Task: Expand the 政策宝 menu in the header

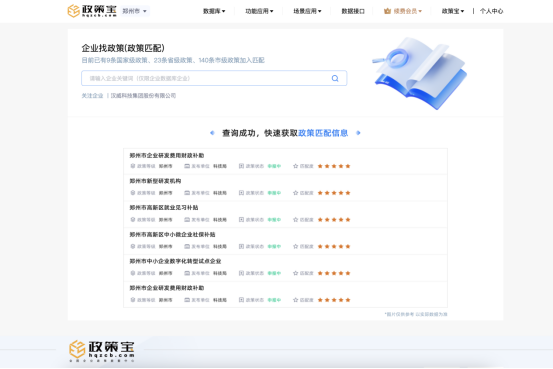Action: coord(453,11)
